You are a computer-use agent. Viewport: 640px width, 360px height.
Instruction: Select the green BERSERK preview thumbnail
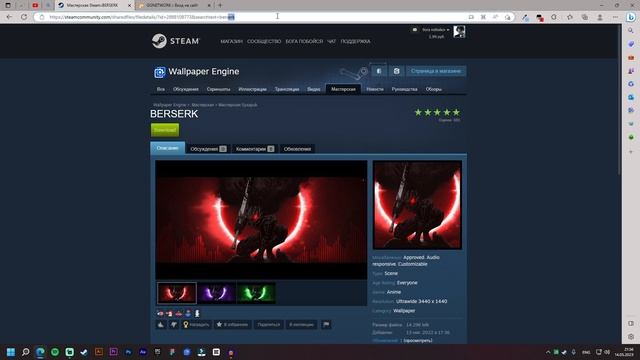pos(256,293)
